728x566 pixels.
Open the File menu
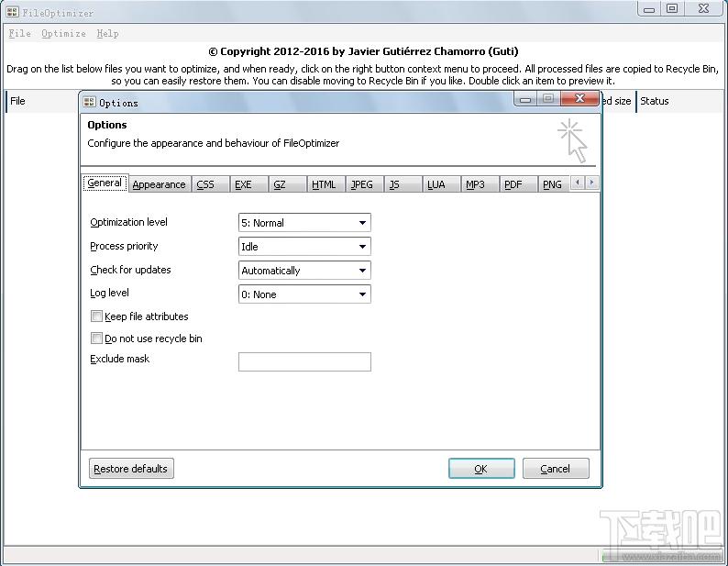point(20,33)
